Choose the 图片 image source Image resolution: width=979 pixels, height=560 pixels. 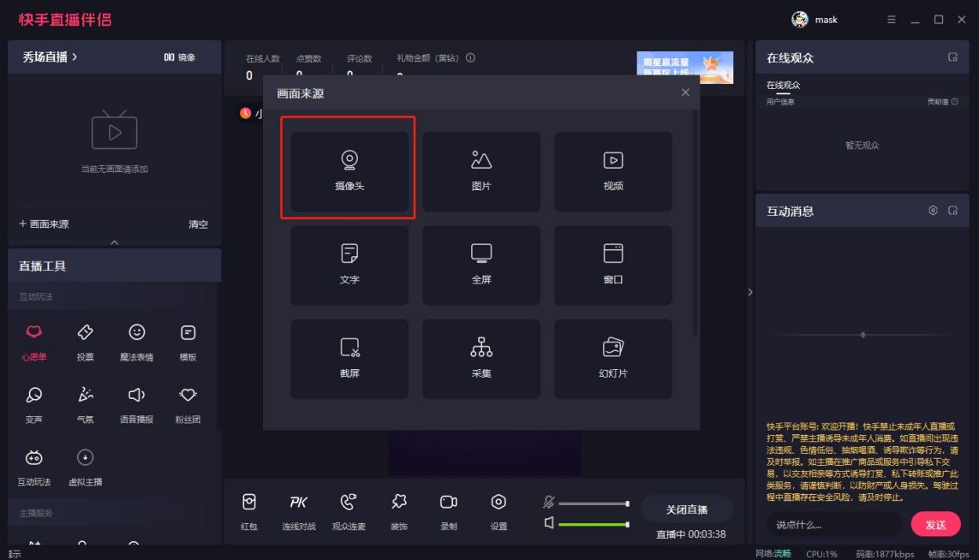click(x=481, y=171)
